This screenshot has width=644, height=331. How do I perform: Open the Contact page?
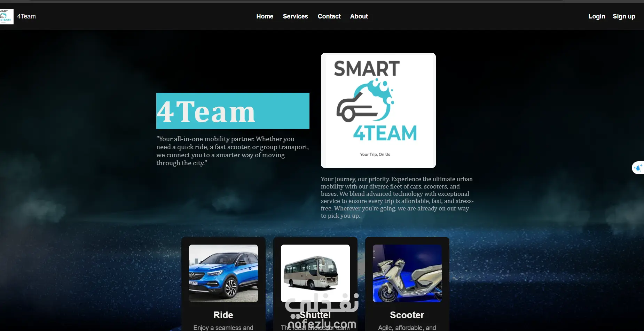point(329,16)
